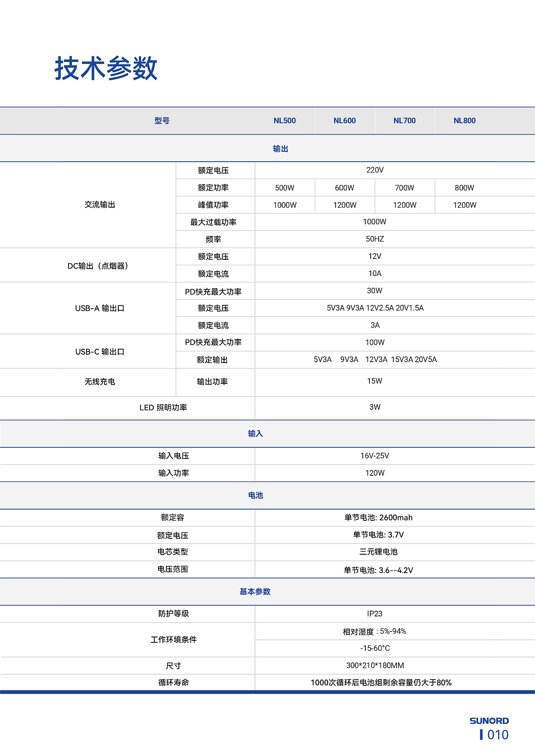Select the 10A value
The height and width of the screenshot is (756, 535).
point(375,274)
